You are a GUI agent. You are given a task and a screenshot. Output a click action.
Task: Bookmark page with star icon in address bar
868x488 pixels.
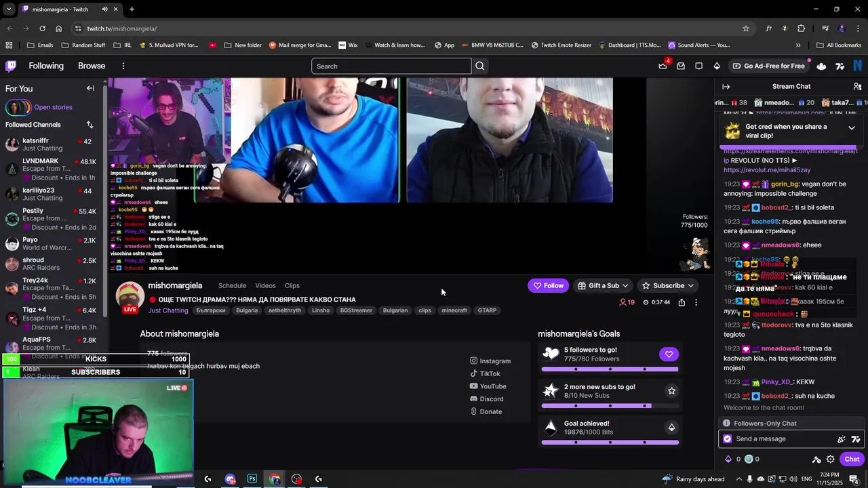[746, 28]
